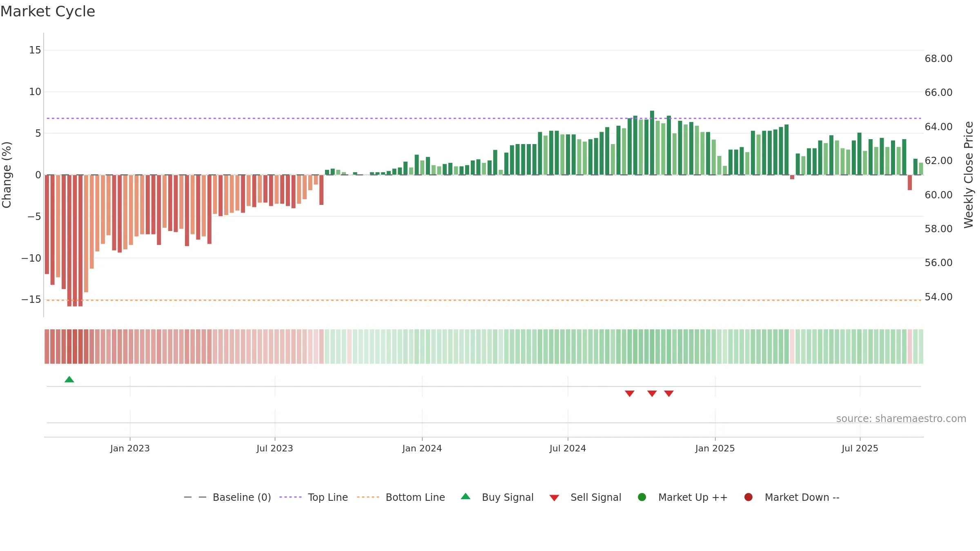The image size is (980, 551).
Task: Click the green Buy Signal legend triangle icon
Action: tap(465, 496)
